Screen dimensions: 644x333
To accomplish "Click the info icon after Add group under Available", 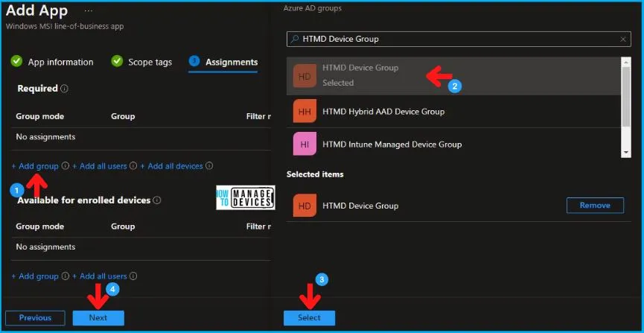I will click(x=65, y=276).
